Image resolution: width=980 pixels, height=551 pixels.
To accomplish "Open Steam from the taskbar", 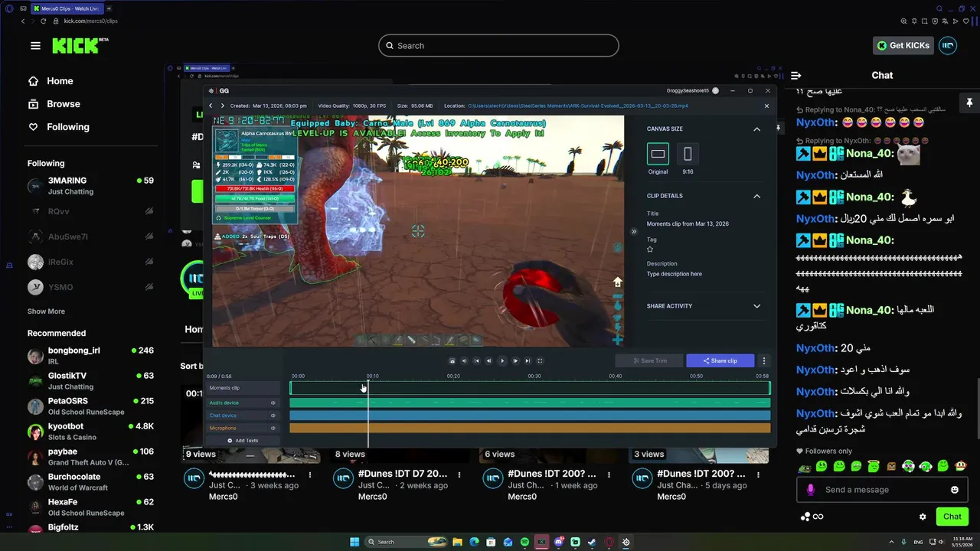I will point(592,542).
